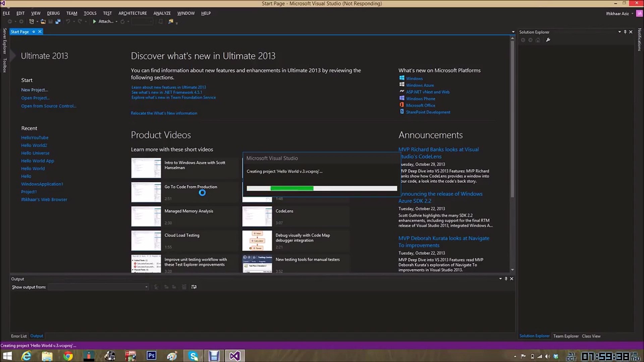The height and width of the screenshot is (362, 644).
Task: Switch to the Team Explorer tab
Action: point(566,336)
